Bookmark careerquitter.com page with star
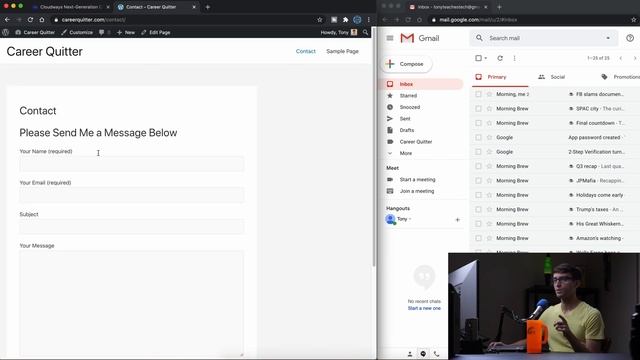This screenshot has width=640, height=360. 320,20
